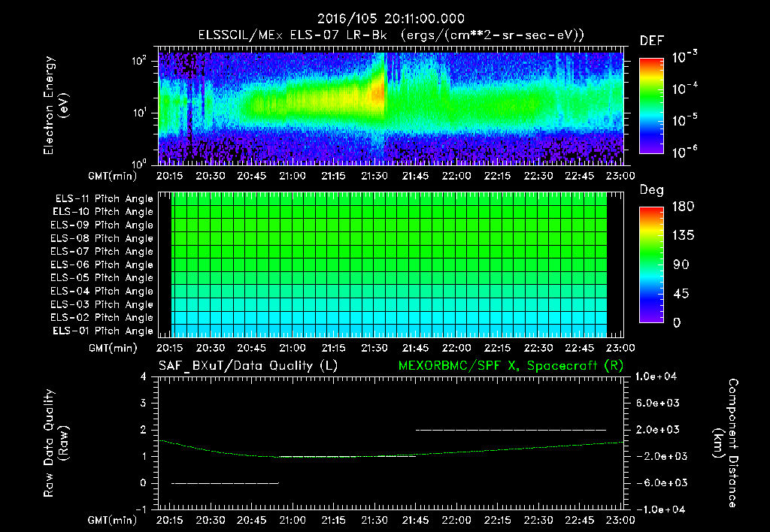Click the 1.0e+04 value on the right axis

pos(656,376)
